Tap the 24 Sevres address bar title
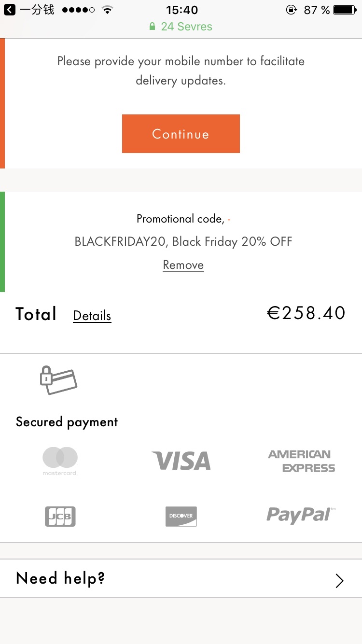 click(x=187, y=27)
